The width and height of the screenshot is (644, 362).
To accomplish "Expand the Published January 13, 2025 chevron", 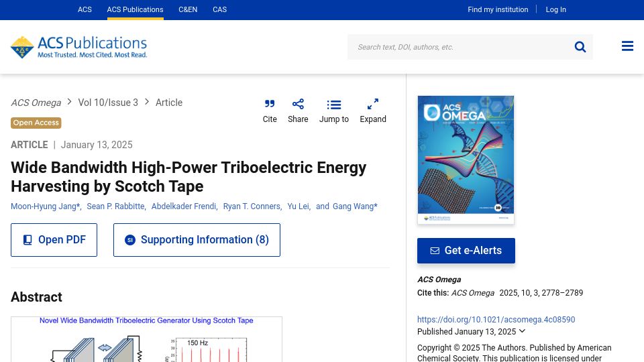I will (522, 330).
